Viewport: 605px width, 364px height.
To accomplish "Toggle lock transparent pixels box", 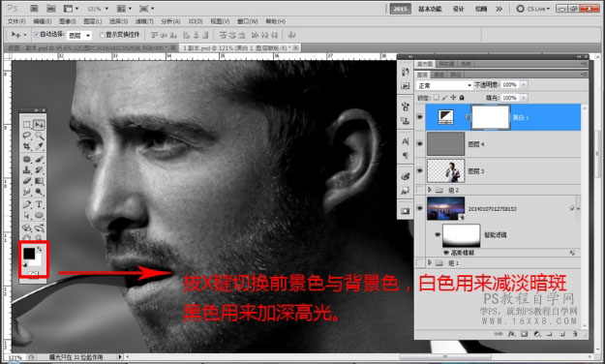I will pos(436,98).
